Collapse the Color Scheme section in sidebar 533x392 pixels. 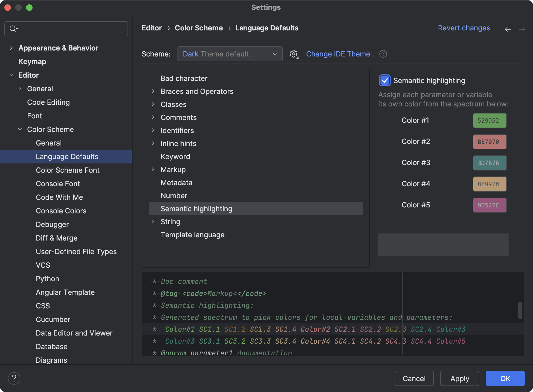(x=20, y=129)
